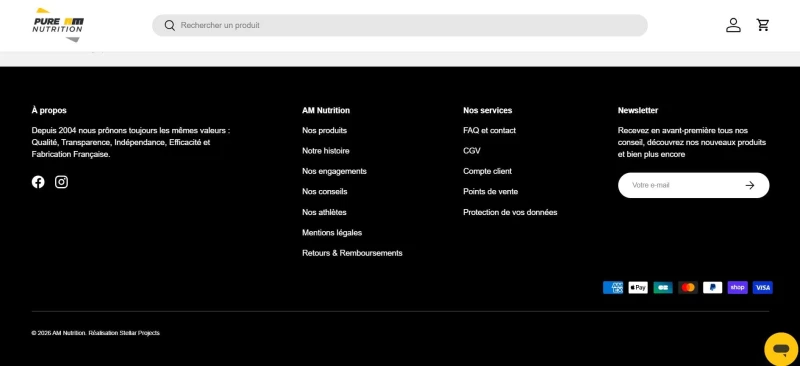
Task: Focus the Rechercher un produit search field
Action: click(400, 26)
